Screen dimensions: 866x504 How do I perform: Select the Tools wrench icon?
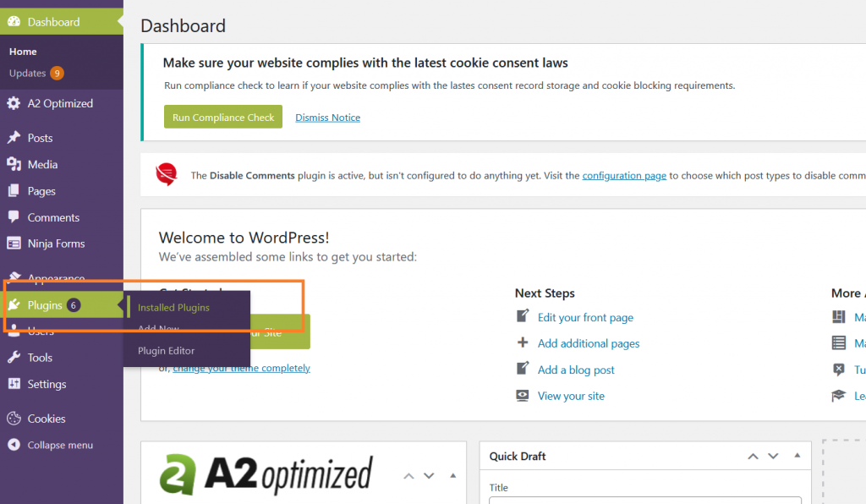tap(14, 357)
